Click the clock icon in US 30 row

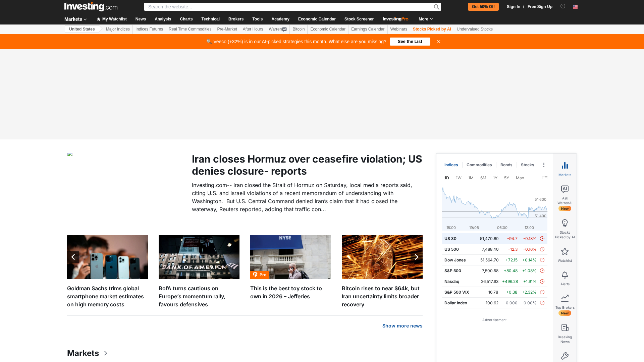point(542,239)
